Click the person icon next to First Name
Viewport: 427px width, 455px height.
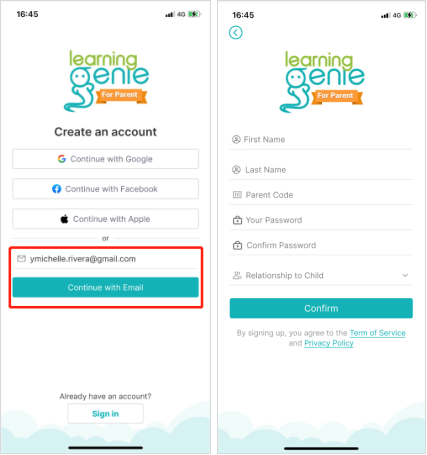coord(236,139)
